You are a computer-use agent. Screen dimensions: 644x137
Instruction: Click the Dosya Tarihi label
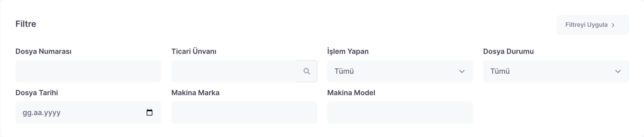pos(37,93)
